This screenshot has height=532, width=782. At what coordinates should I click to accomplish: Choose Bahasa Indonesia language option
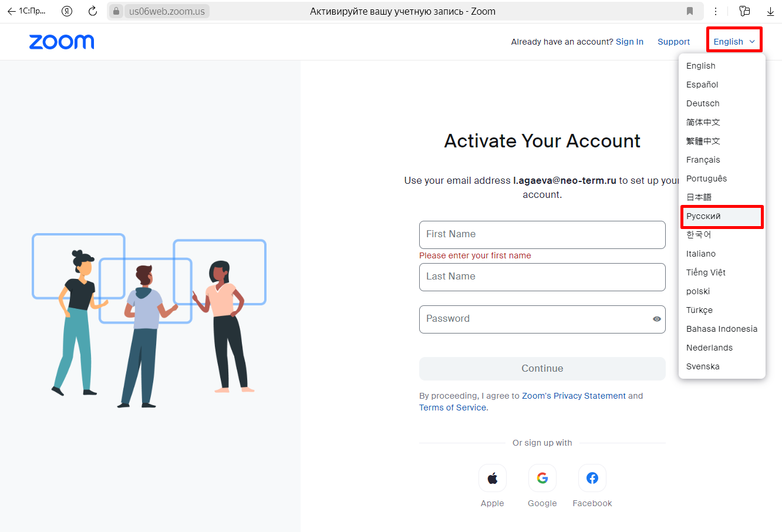pos(722,329)
